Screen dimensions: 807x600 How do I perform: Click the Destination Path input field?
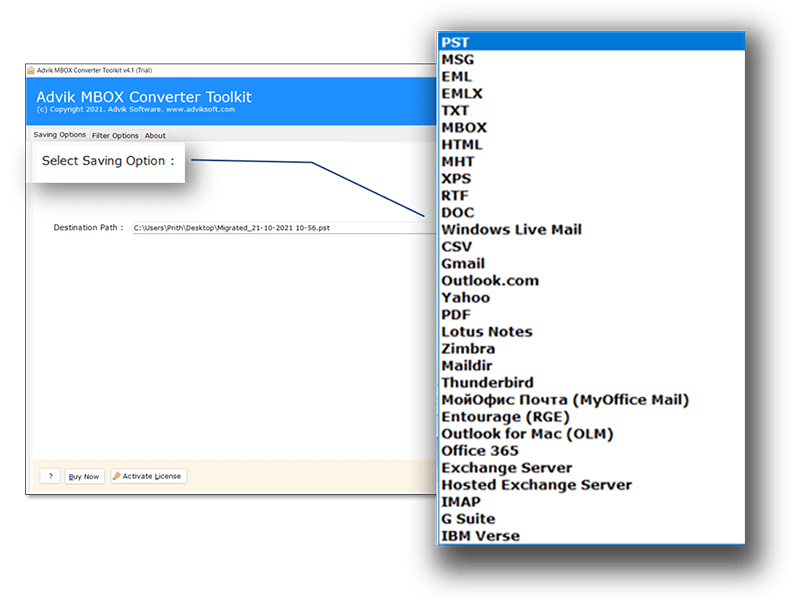click(x=285, y=228)
